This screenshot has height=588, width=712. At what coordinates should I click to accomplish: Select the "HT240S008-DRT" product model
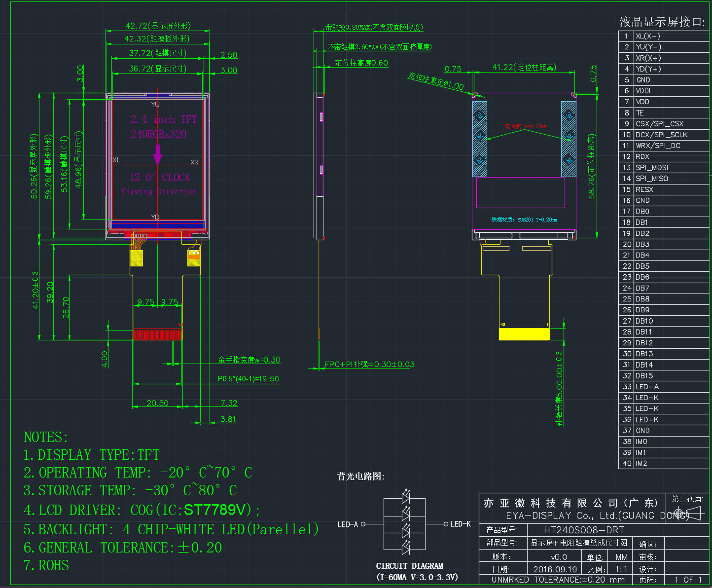(x=584, y=530)
